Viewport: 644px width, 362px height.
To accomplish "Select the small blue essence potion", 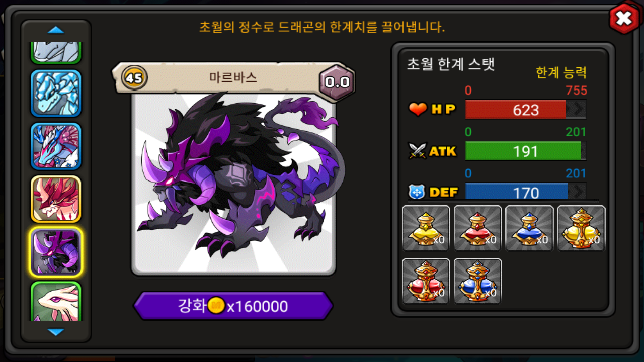I will (x=529, y=228).
